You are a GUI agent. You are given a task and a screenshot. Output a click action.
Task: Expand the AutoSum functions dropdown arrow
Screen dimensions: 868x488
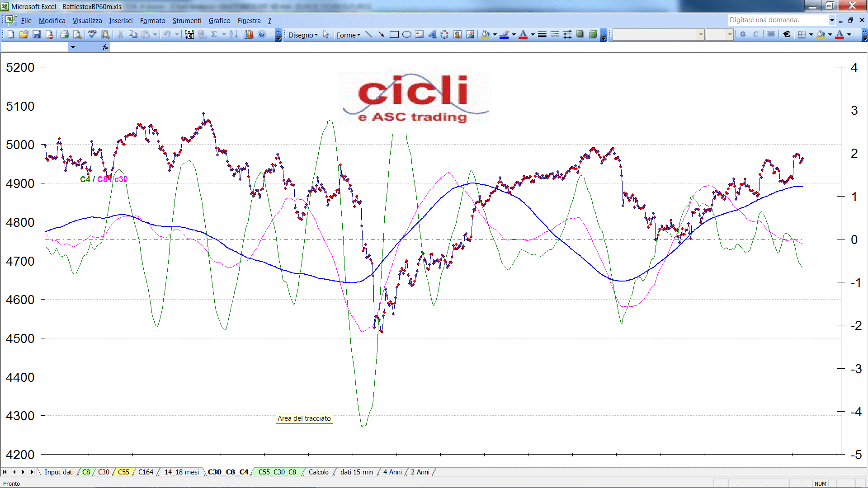coord(224,35)
